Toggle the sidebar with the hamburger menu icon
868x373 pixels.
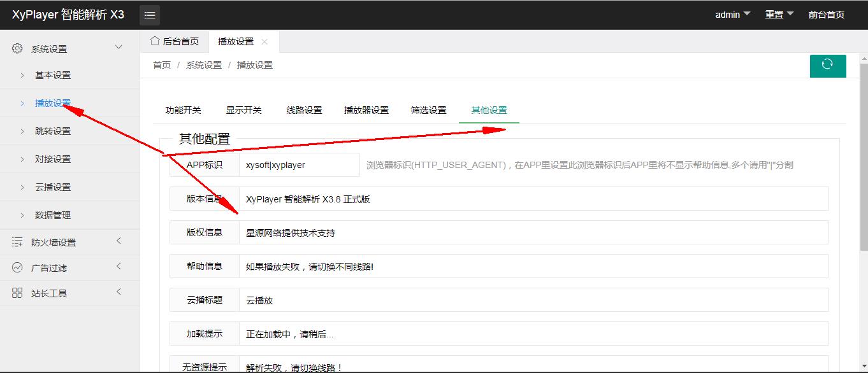(x=150, y=15)
